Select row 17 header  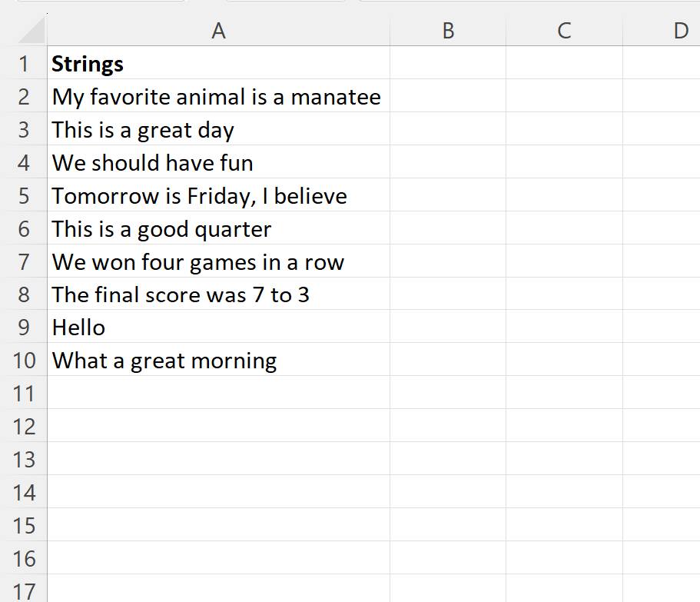[23, 591]
